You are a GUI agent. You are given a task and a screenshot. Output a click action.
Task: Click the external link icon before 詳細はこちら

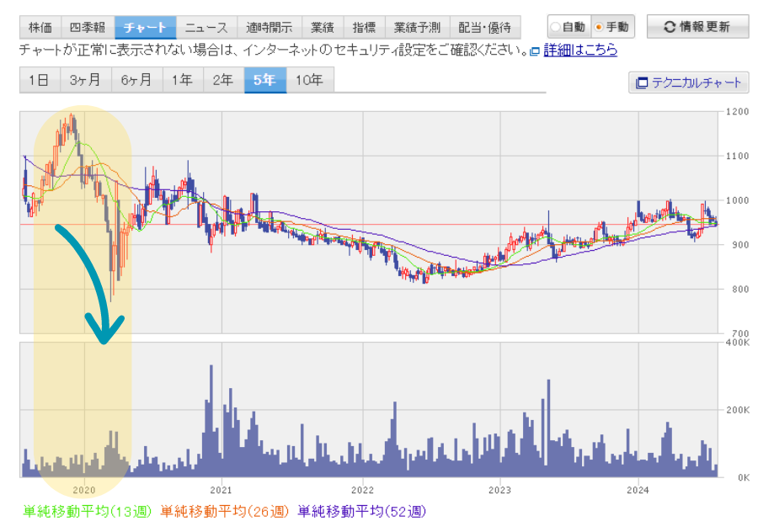point(535,51)
